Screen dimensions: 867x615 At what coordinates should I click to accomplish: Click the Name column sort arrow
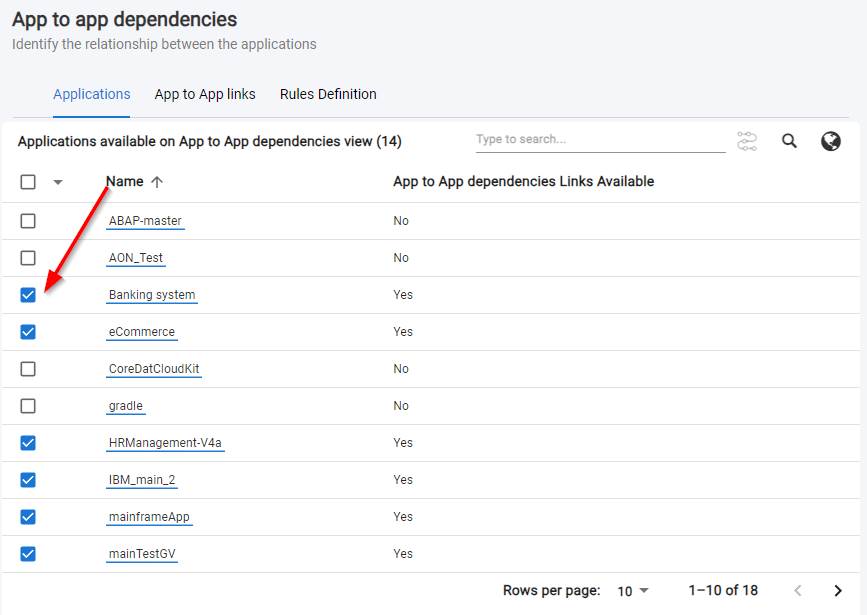coord(157,182)
